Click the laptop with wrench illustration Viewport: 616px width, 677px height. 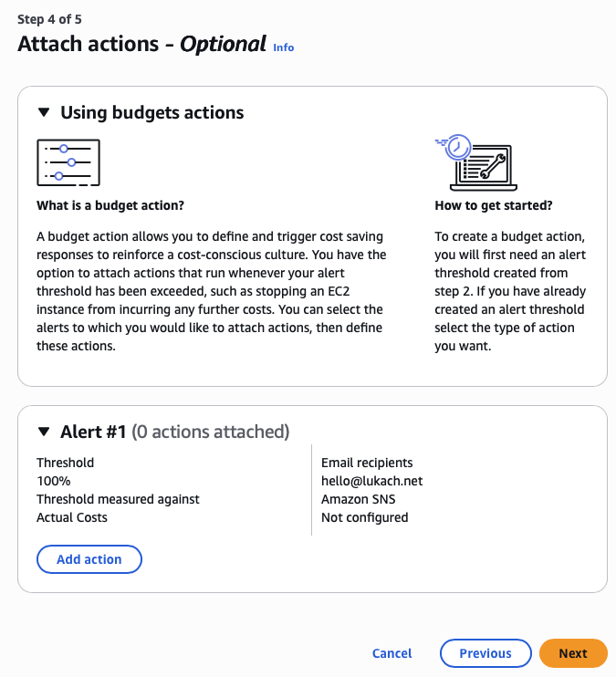[x=475, y=161]
